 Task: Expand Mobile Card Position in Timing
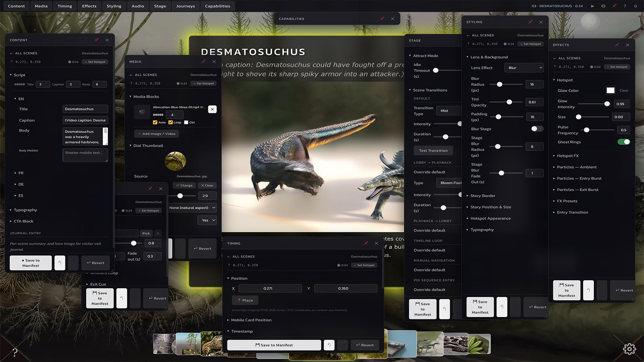point(251,320)
